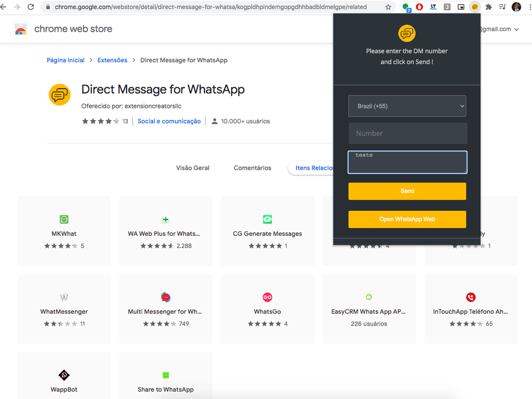Viewport: 532px width, 399px height.
Task: Click the 226 usuários text
Action: (x=369, y=324)
